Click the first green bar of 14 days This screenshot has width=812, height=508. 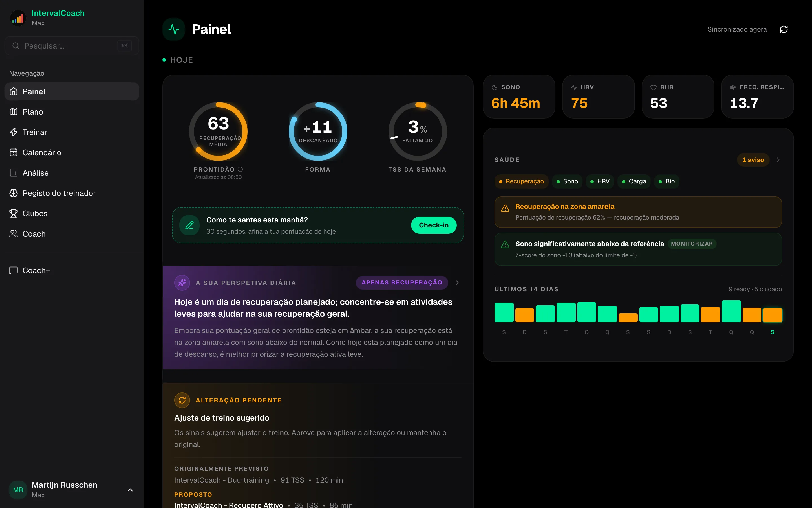tap(504, 312)
